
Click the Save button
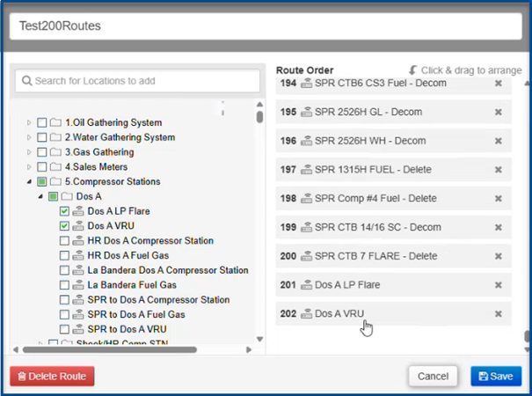[x=495, y=376]
